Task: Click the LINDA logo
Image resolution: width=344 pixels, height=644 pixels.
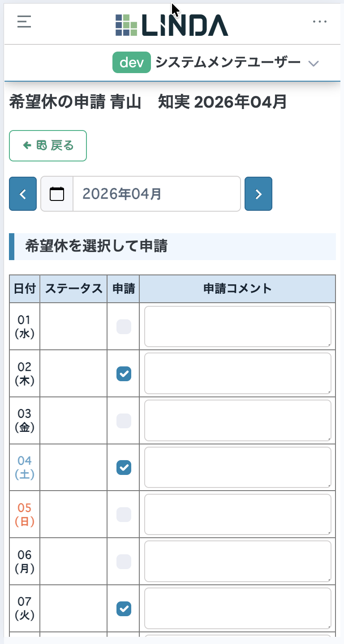Action: click(x=172, y=25)
